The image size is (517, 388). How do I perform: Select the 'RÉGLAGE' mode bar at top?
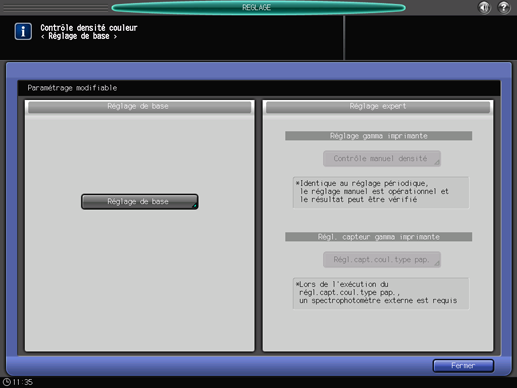(258, 7)
